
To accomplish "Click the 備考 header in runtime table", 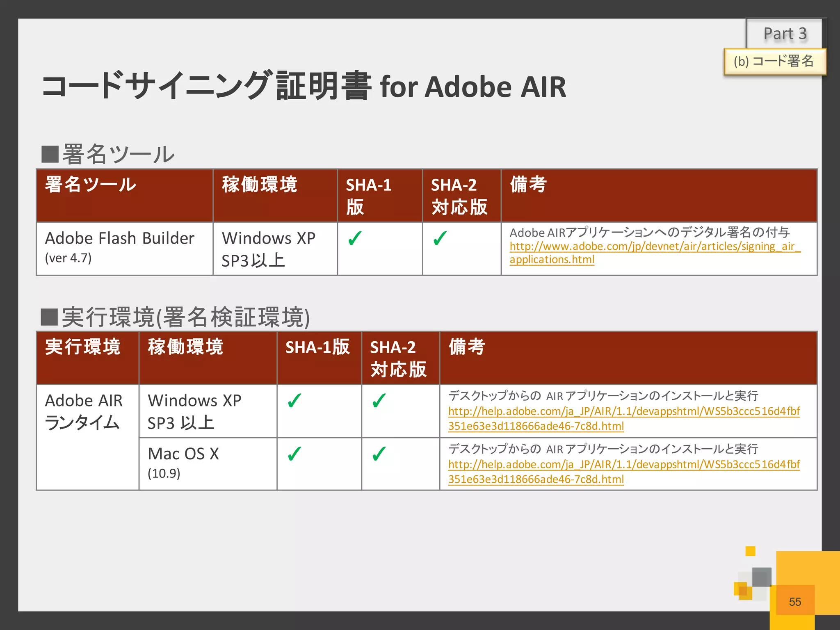I will coord(628,358).
